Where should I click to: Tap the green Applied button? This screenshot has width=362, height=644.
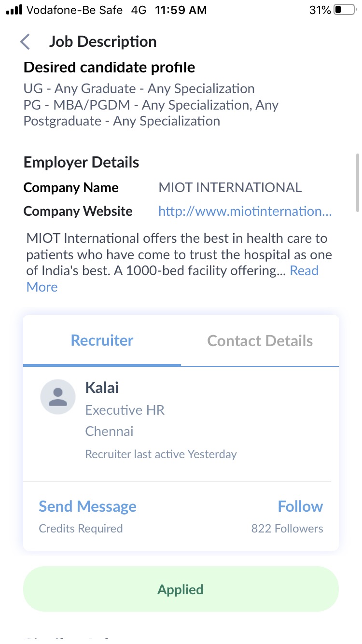coord(181,589)
